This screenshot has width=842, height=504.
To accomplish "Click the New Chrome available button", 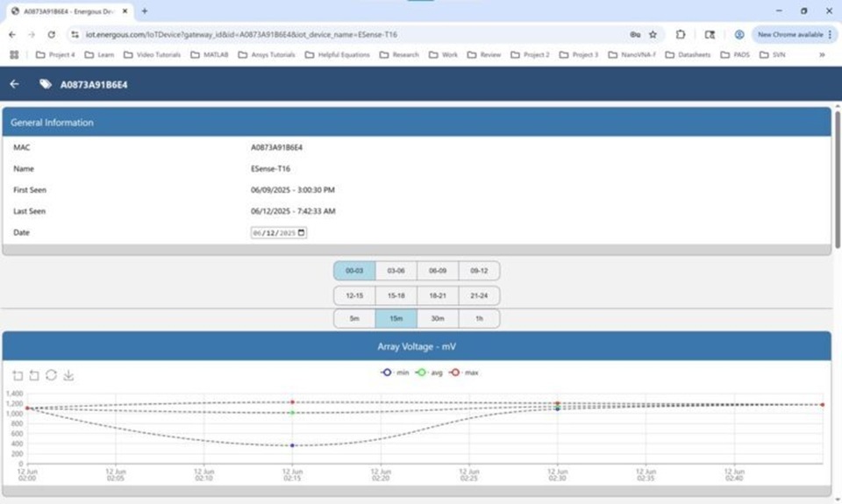I will [790, 34].
